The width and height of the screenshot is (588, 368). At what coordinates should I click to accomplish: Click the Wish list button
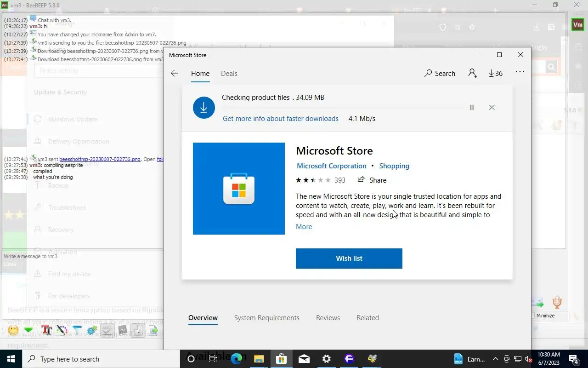coord(349,258)
